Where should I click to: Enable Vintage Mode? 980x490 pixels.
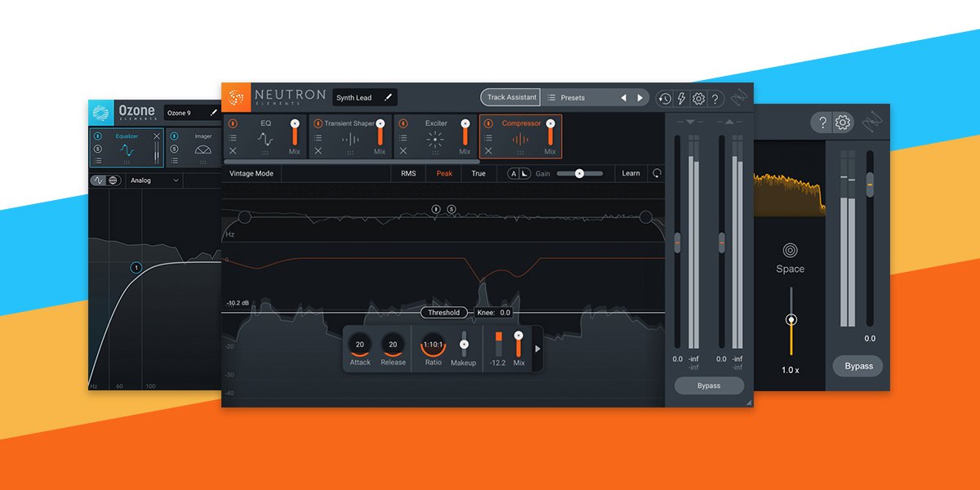coord(252,173)
